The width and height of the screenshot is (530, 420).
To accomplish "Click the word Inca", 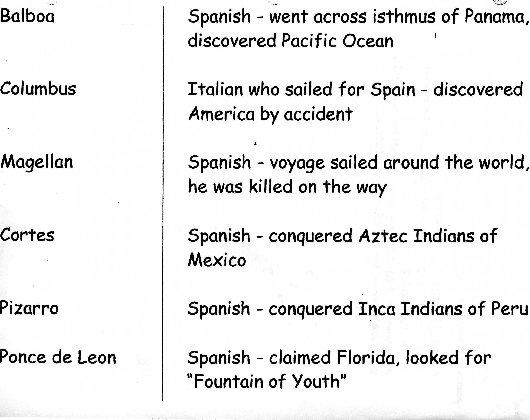I will 377,309.
